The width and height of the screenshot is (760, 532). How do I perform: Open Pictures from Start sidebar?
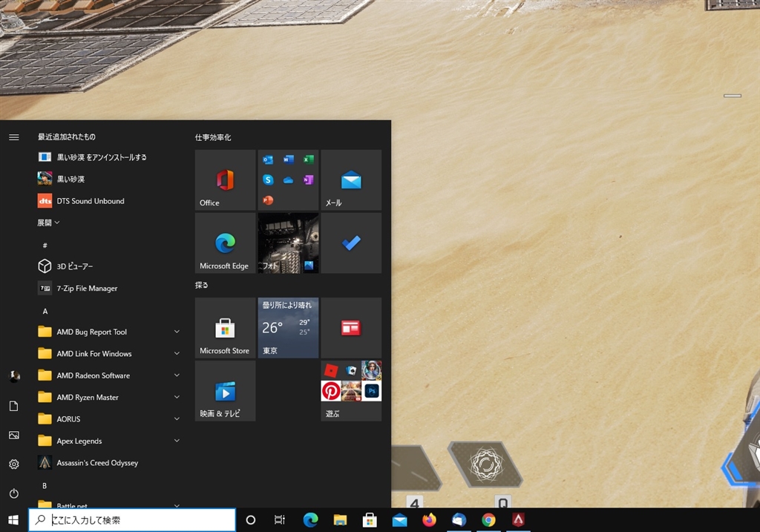tap(14, 435)
